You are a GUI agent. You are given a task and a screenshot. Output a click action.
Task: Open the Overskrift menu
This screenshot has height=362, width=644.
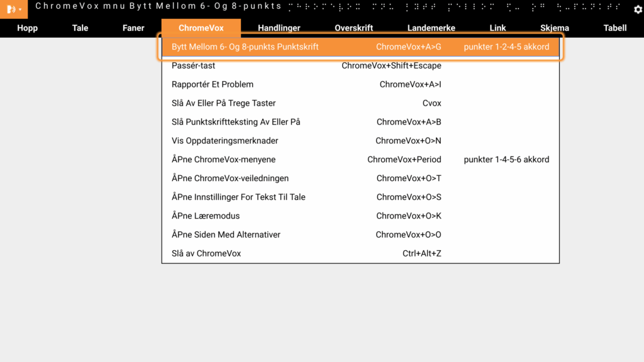point(354,28)
